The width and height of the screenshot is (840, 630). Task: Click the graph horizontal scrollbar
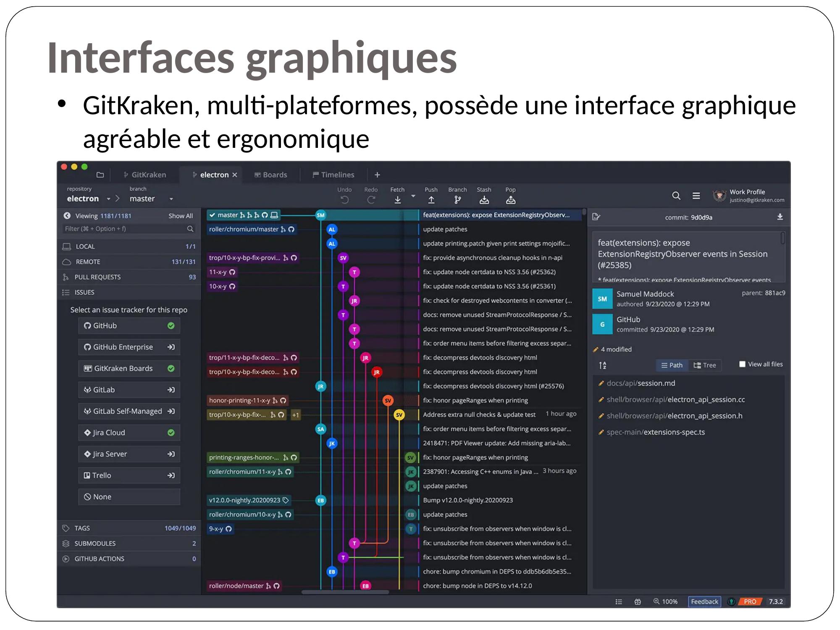(x=345, y=592)
